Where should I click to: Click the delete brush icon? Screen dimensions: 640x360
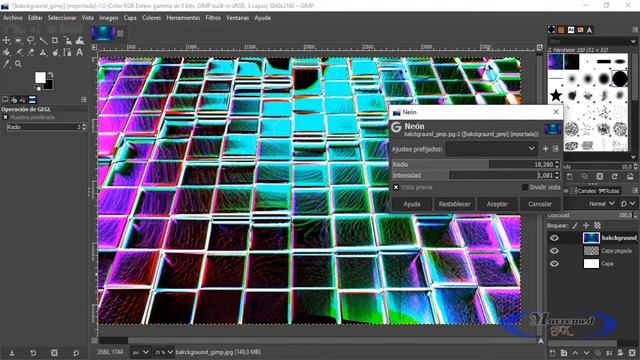(600, 176)
